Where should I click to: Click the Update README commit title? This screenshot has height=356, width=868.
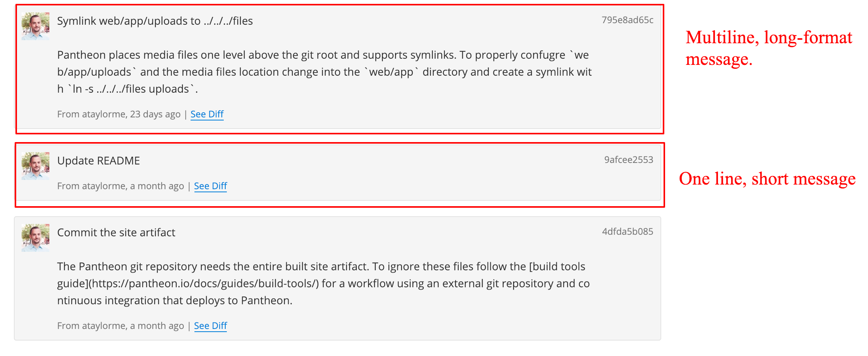98,161
